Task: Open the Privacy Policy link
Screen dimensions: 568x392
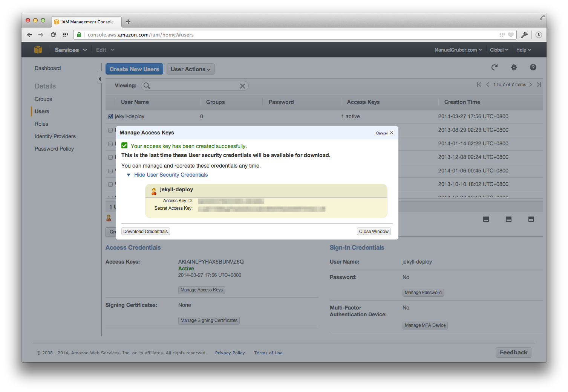Action: coord(230,353)
